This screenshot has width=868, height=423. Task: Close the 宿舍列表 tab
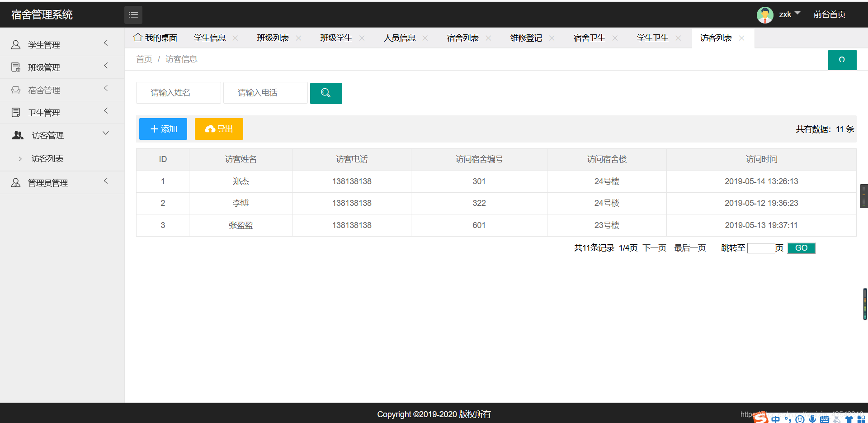click(x=489, y=38)
